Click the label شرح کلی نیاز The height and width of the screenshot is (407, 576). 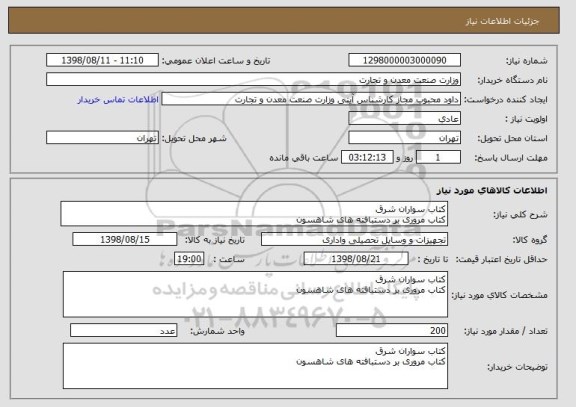coord(520,215)
